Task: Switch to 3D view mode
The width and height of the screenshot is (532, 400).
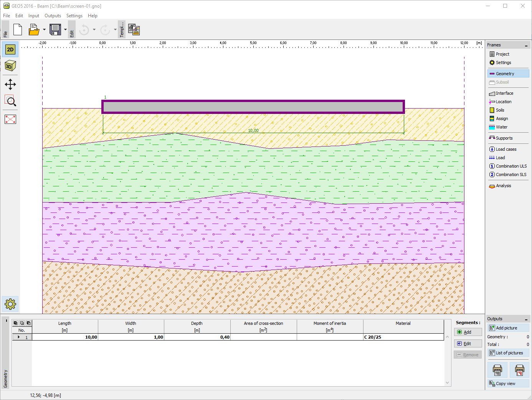Action: [10, 66]
